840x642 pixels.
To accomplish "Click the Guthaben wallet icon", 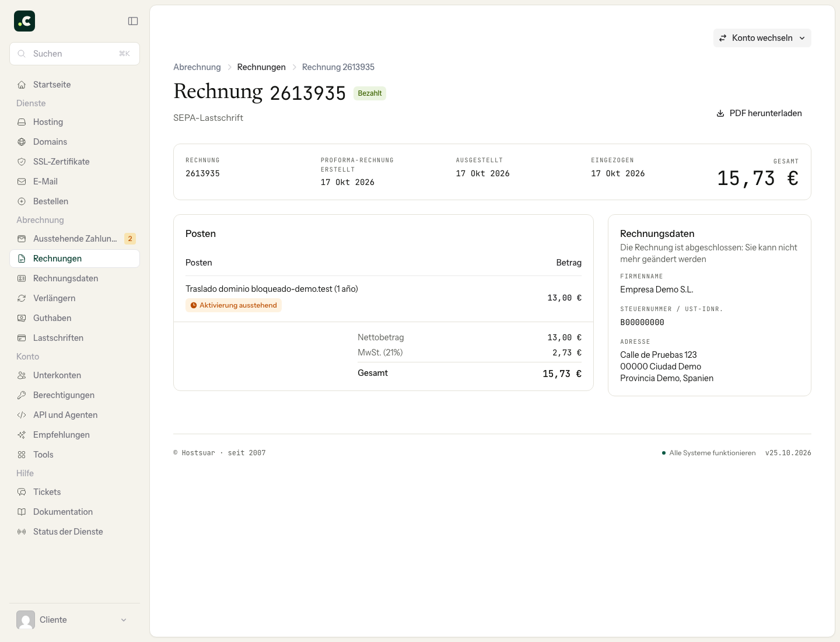I will coord(22,318).
